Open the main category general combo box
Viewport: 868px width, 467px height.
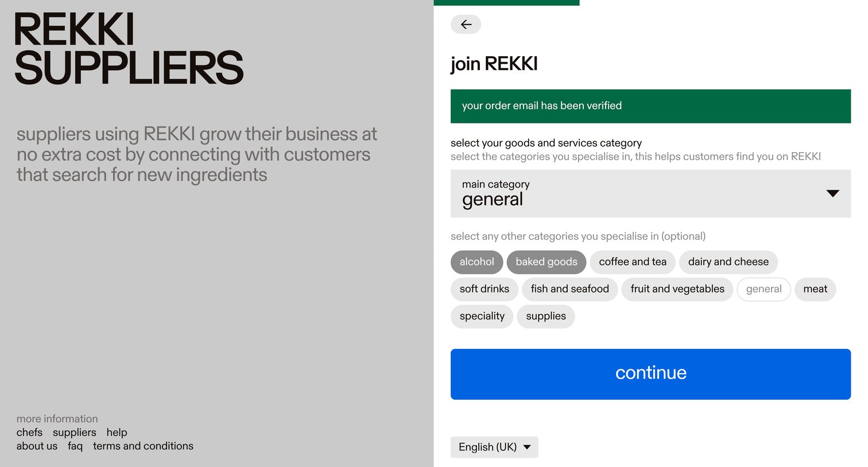point(650,193)
